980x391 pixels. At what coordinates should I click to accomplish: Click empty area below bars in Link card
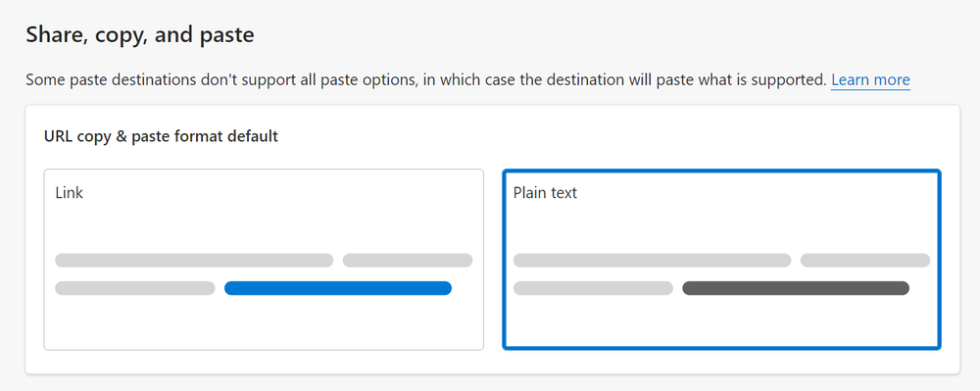tap(264, 323)
